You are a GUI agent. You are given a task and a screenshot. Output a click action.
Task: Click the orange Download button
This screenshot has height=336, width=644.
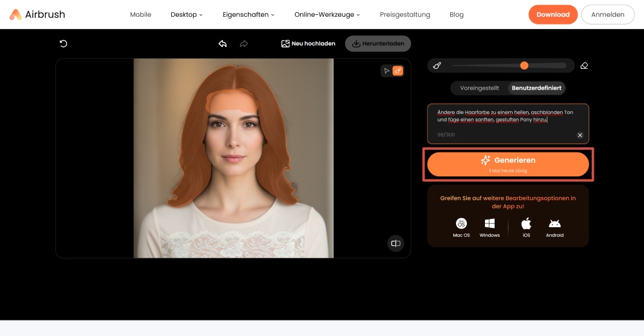(553, 14)
